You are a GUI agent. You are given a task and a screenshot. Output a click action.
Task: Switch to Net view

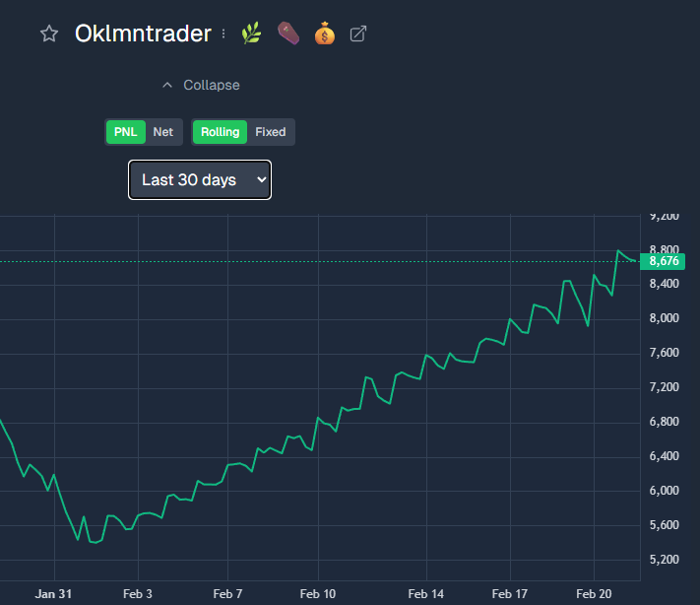point(163,132)
